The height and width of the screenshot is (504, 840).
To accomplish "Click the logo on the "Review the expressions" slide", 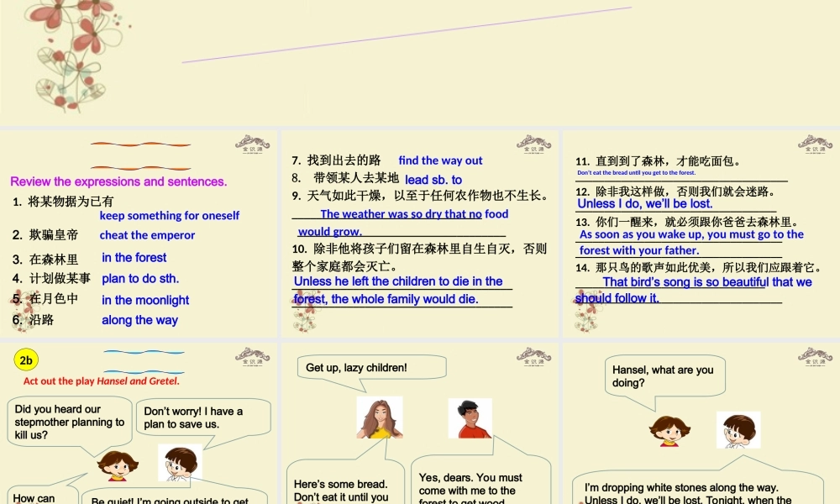I will (x=252, y=143).
